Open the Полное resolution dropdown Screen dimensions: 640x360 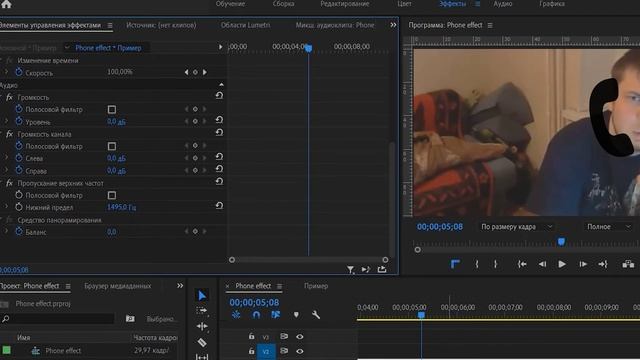click(x=608, y=227)
